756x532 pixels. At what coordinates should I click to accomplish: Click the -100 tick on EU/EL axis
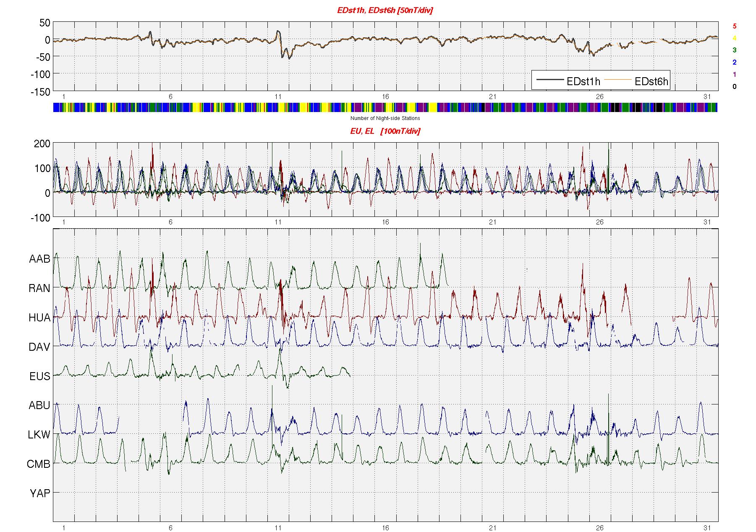[x=40, y=218]
